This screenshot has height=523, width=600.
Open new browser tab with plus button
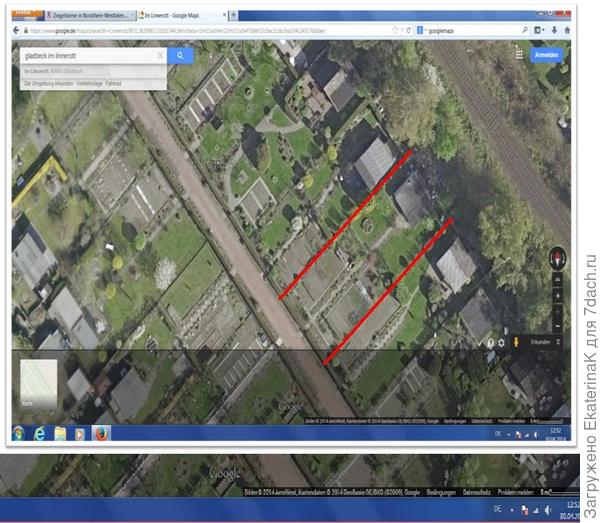coord(234,17)
